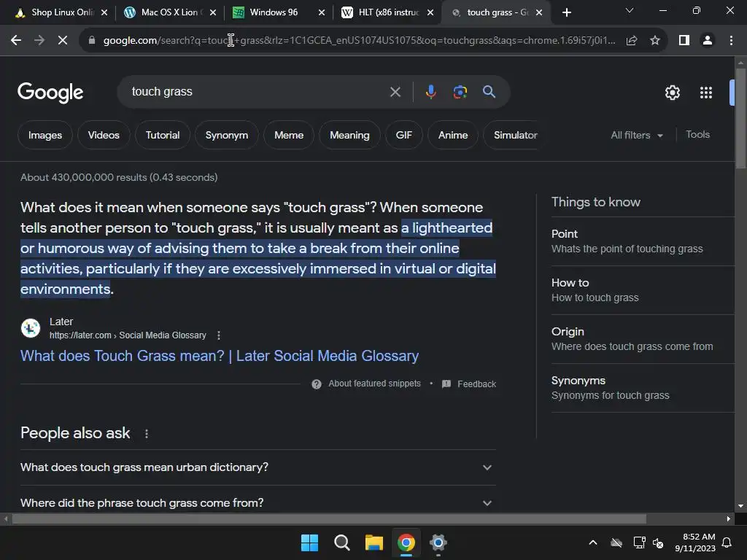The height and width of the screenshot is (560, 747).
Task: Open network status tray icon
Action: pos(639,542)
